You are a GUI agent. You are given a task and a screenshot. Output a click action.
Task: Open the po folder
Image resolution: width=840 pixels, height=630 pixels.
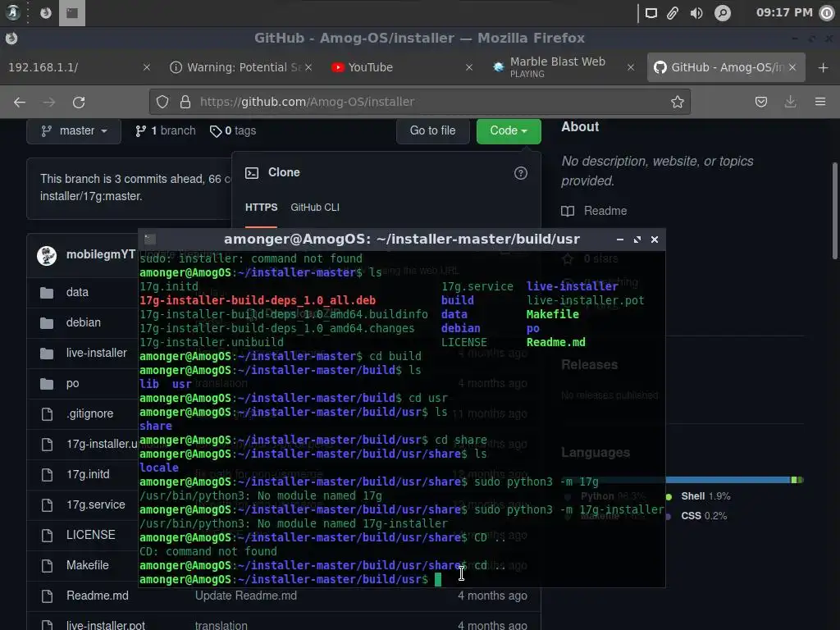[72, 384]
